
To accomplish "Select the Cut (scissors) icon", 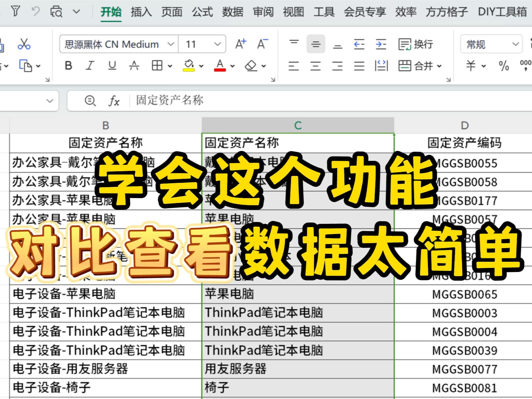I will tap(25, 44).
